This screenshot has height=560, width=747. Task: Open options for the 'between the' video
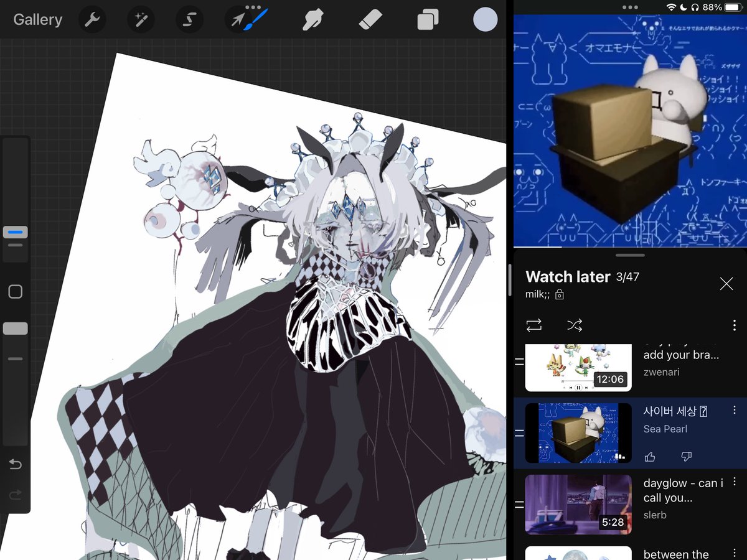[735, 553]
